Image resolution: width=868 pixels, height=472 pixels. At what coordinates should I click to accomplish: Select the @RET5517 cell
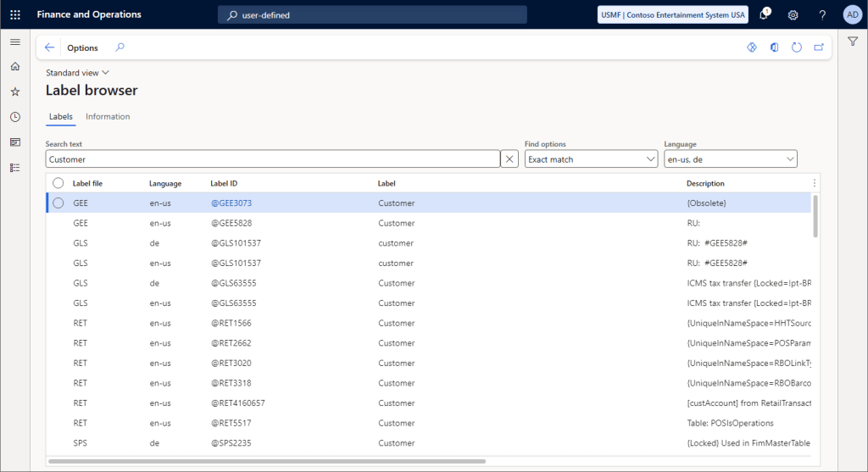click(x=231, y=423)
